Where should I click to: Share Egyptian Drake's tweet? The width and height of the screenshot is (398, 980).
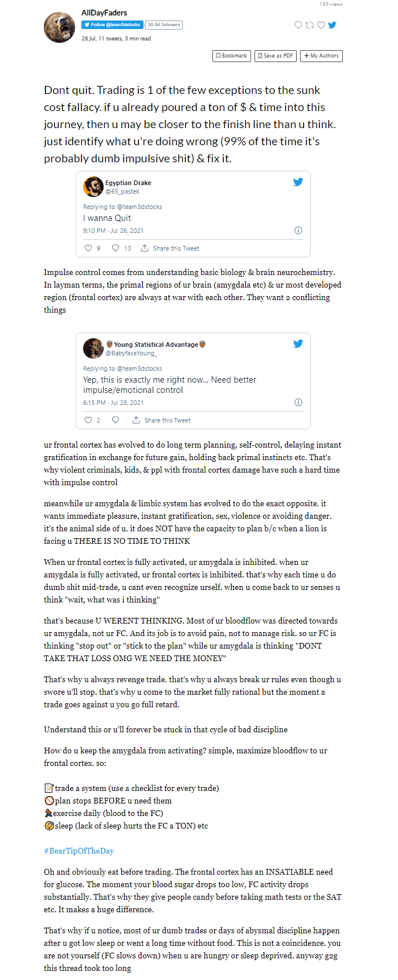170,248
